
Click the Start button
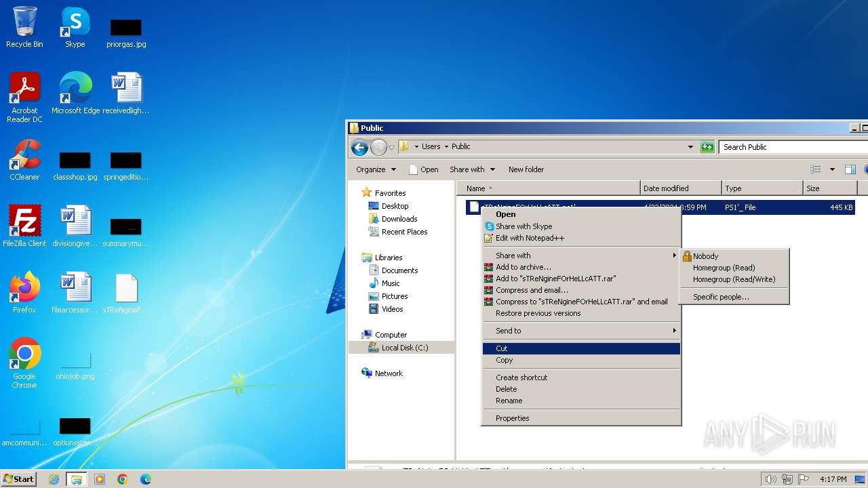tap(19, 479)
